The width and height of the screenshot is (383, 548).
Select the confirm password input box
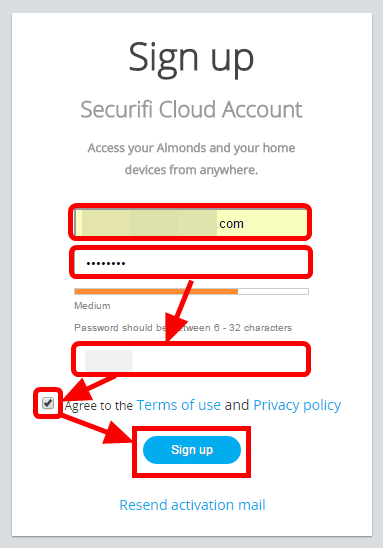point(191,359)
